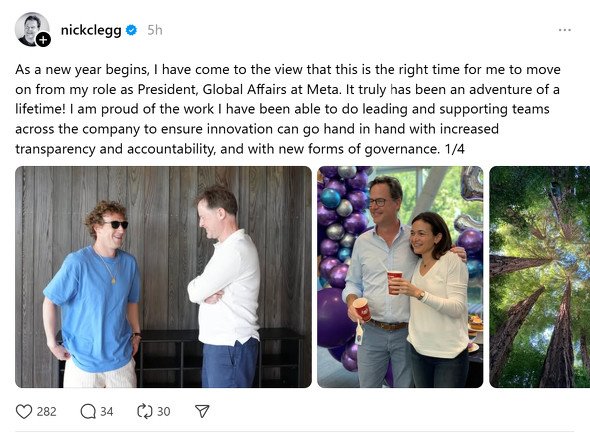Open the redwood trees photo
The width and height of the screenshot is (590, 433).
click(540, 277)
